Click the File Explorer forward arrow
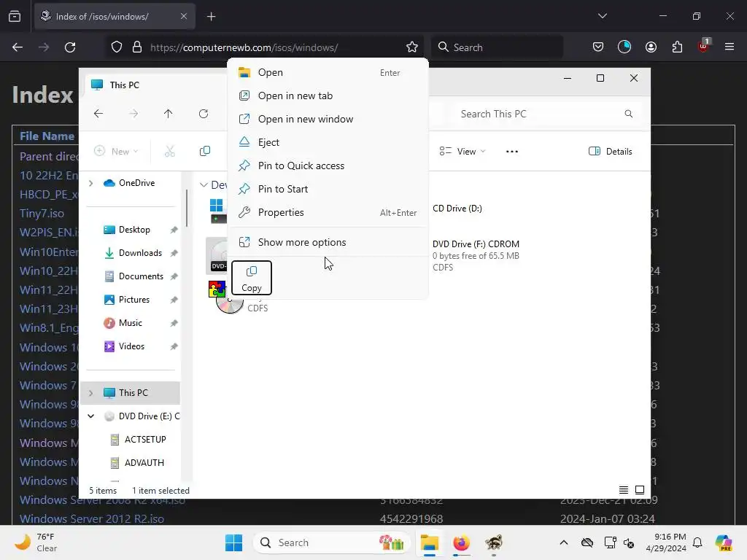This screenshot has width=747, height=560. [134, 114]
